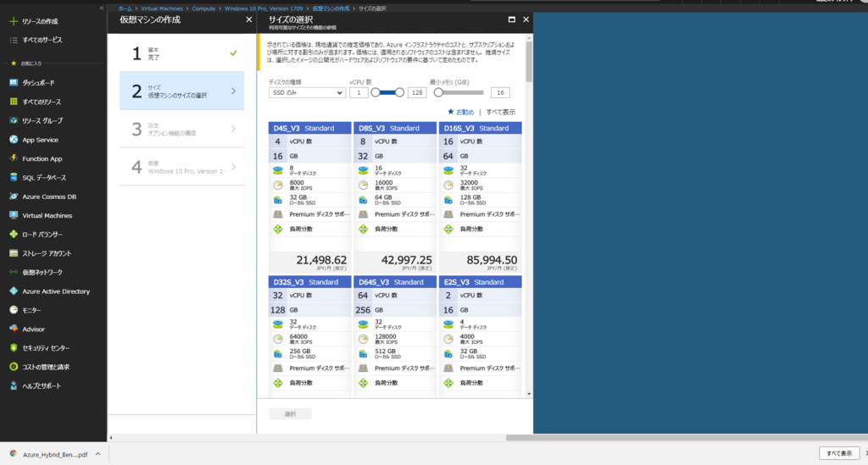Image resolution: width=868 pixels, height=465 pixels.
Task: Open the ディスクの種類 SSD のみ dropdown
Action: pos(307,93)
